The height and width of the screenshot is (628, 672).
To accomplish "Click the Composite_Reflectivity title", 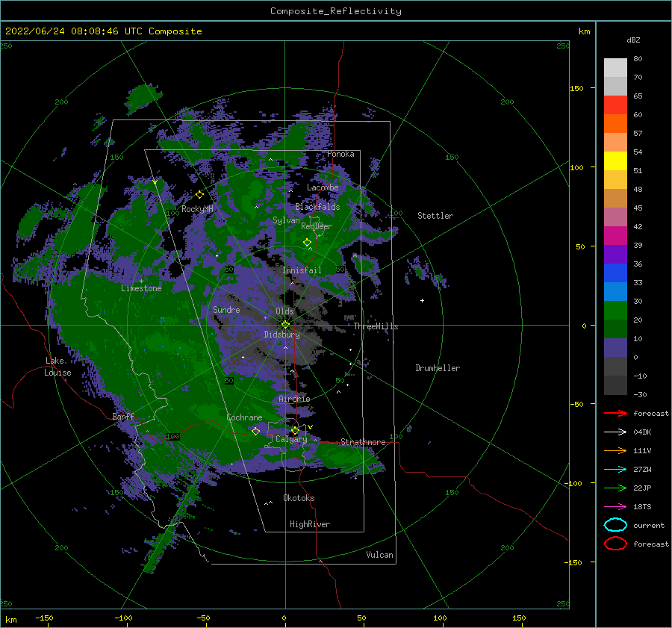I will pyautogui.click(x=336, y=11).
